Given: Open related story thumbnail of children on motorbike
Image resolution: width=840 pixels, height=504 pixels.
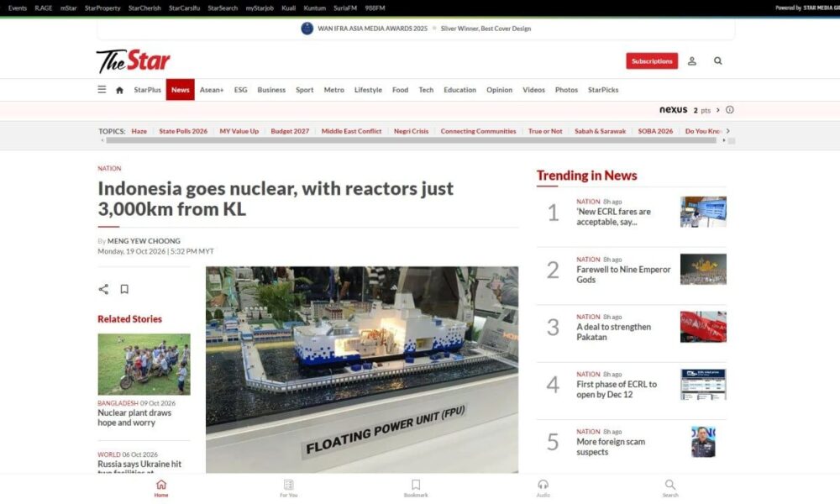Looking at the screenshot, I should tap(144, 365).
